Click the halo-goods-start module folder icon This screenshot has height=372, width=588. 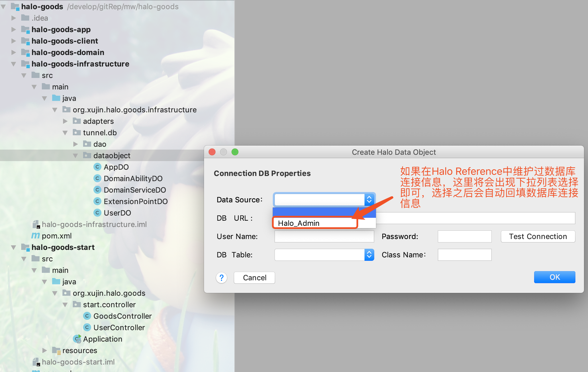point(26,247)
